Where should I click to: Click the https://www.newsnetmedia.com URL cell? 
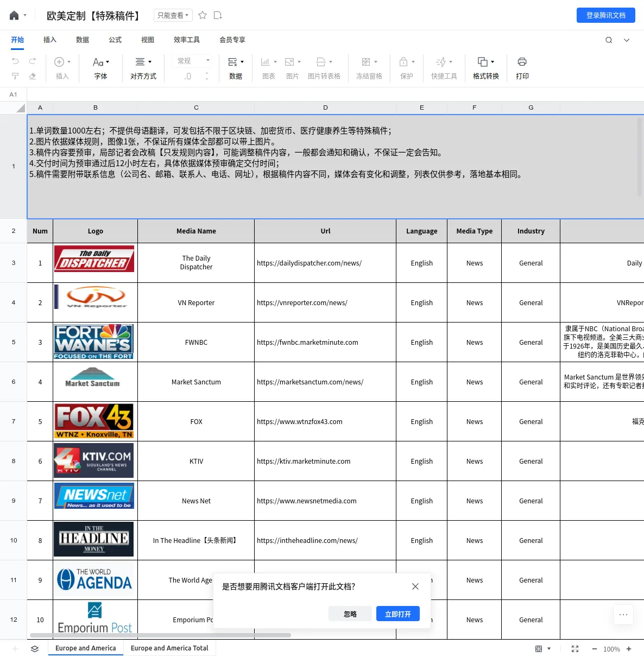325,501
